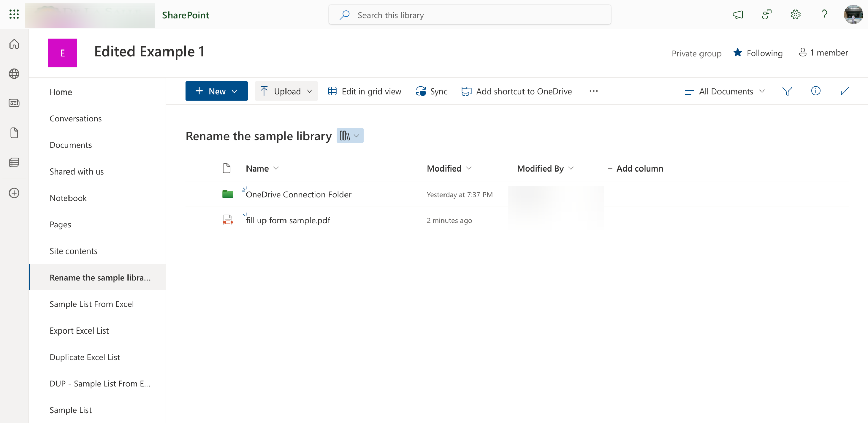Click the Search this library field
Image resolution: width=868 pixels, height=423 pixels.
(470, 15)
